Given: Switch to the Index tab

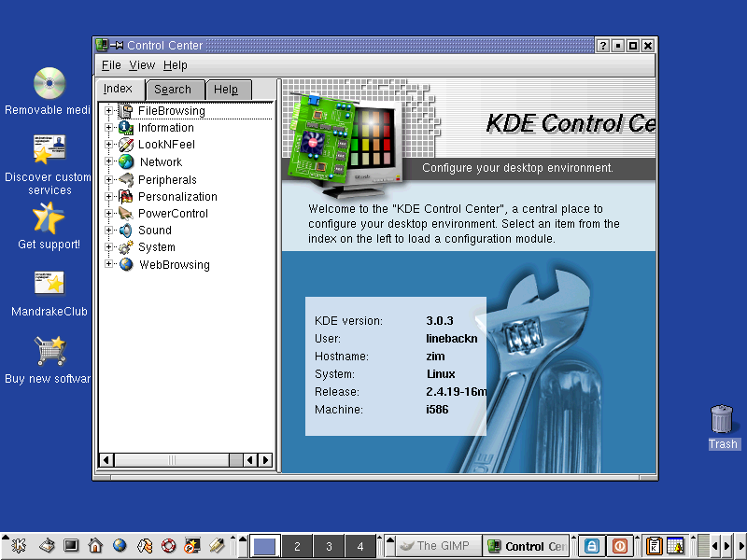Looking at the screenshot, I should click(x=118, y=89).
